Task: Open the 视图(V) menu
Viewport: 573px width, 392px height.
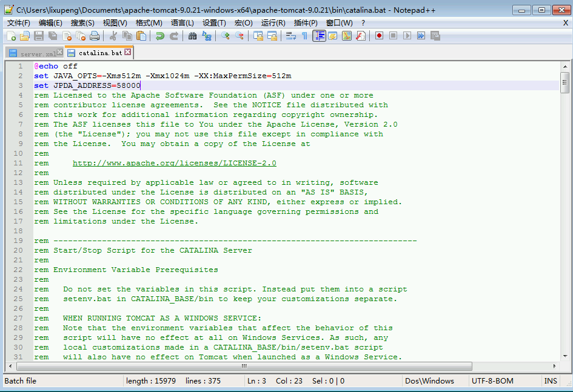Action: pyautogui.click(x=115, y=23)
